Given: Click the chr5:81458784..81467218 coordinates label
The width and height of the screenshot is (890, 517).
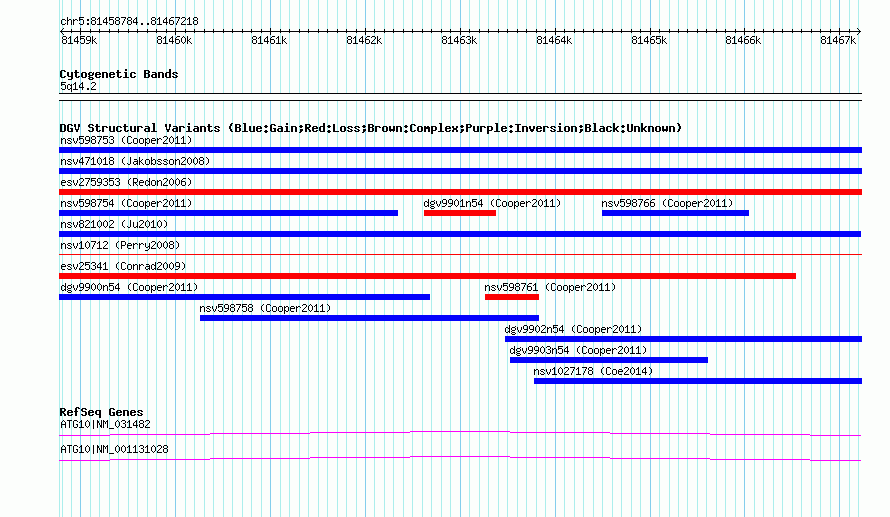Looking at the screenshot, I should [129, 22].
